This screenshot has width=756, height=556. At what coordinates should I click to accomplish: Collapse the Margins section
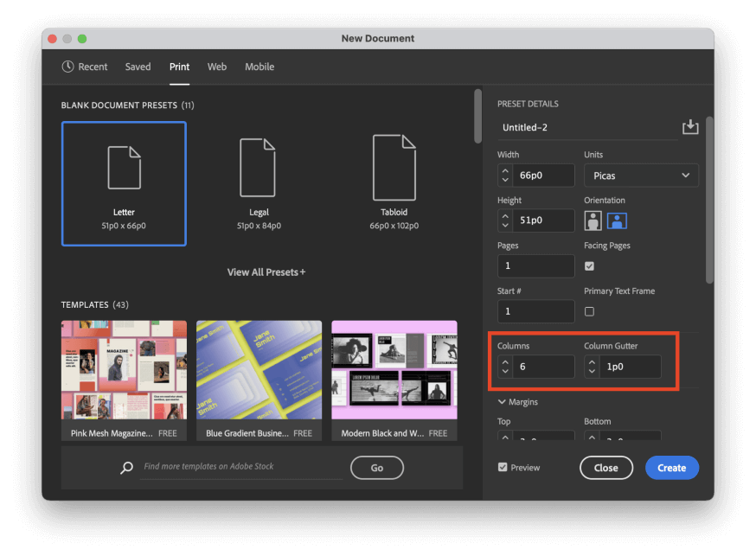tap(518, 402)
